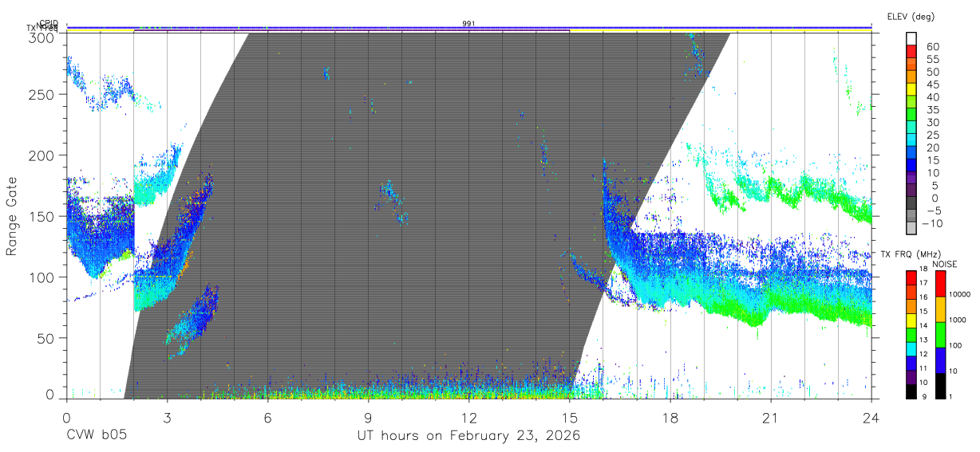
Task: Click the 'CVW b05' radar beam label
Action: pyautogui.click(x=96, y=436)
